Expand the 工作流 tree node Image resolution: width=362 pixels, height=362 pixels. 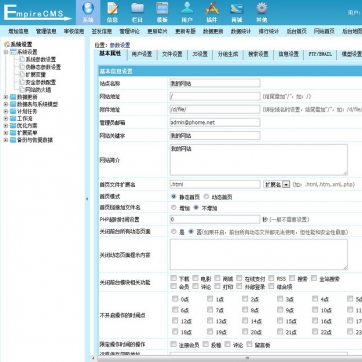pyautogui.click(x=6, y=119)
